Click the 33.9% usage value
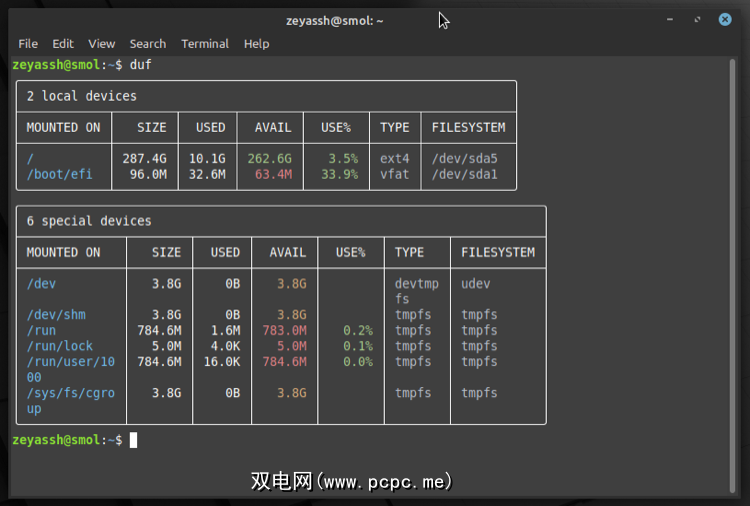750x506 pixels. pyautogui.click(x=340, y=174)
